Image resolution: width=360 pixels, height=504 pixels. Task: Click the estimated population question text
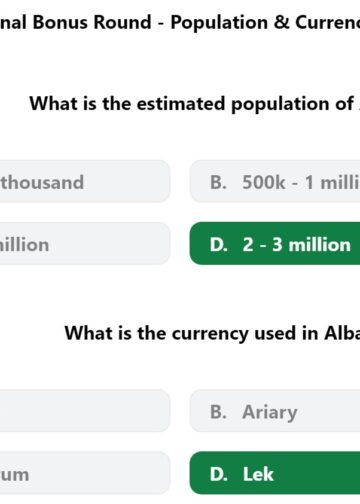tap(195, 104)
